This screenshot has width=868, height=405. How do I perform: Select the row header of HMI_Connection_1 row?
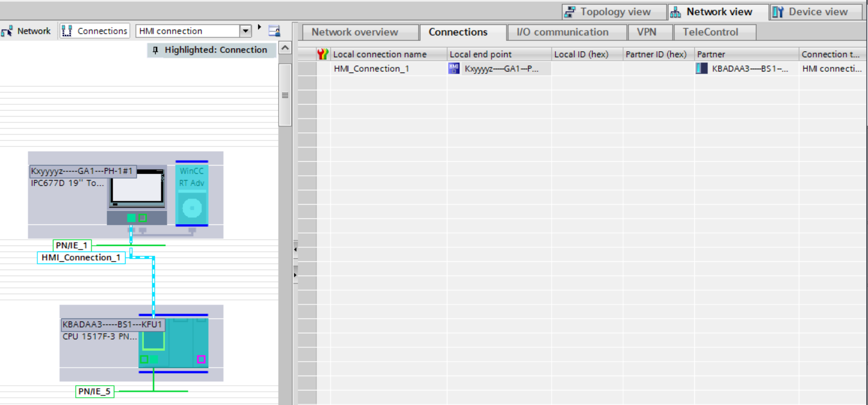(x=307, y=69)
